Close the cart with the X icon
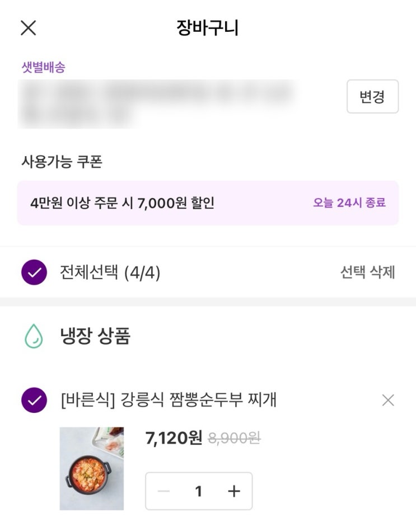Viewport: 416px width, 532px height. pos(28,27)
